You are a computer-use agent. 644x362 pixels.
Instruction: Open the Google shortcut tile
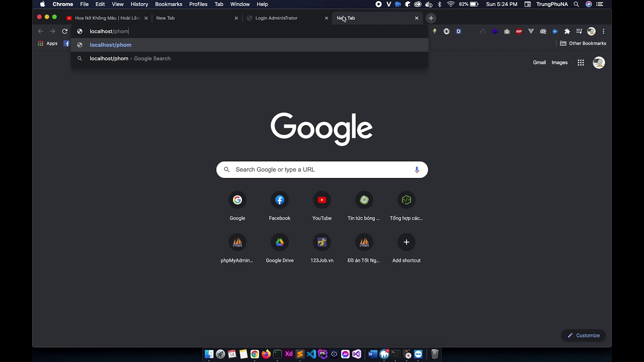(237, 206)
